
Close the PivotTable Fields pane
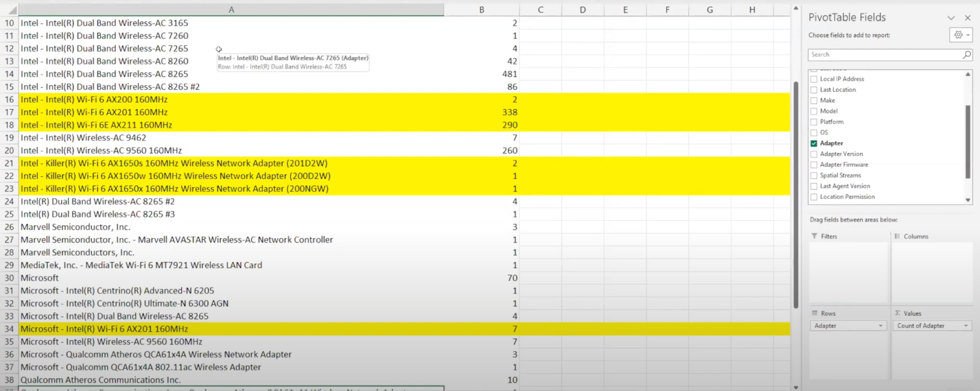(968, 18)
